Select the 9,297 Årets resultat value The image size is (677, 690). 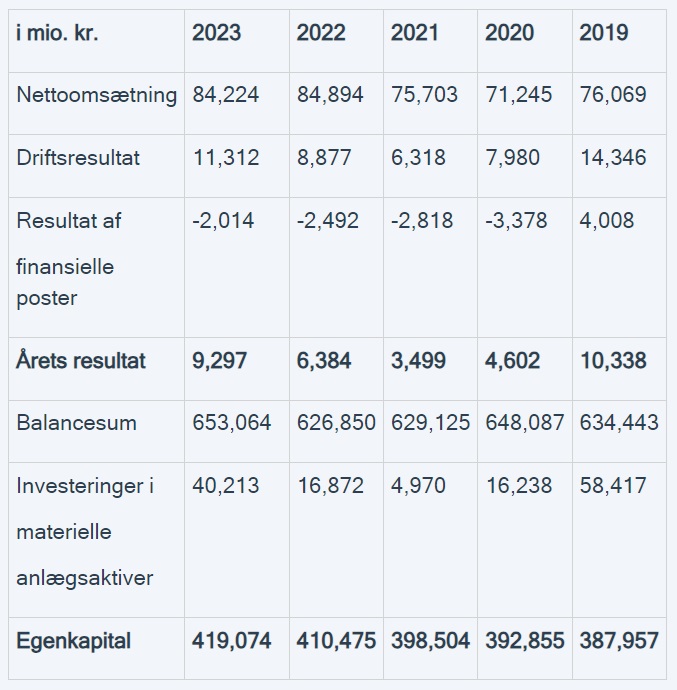(x=221, y=361)
